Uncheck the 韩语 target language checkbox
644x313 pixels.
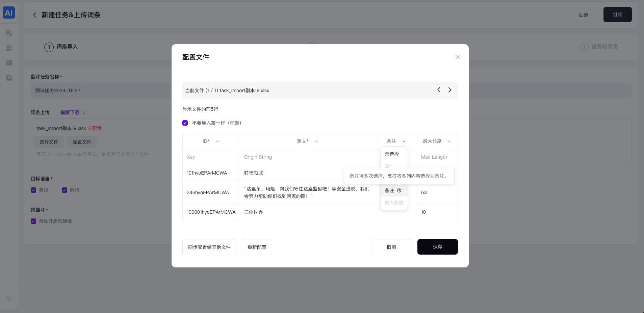click(x=65, y=190)
